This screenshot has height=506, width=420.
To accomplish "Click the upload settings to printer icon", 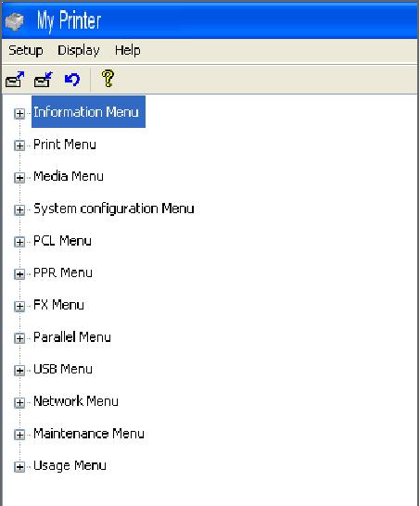I will click(x=15, y=80).
